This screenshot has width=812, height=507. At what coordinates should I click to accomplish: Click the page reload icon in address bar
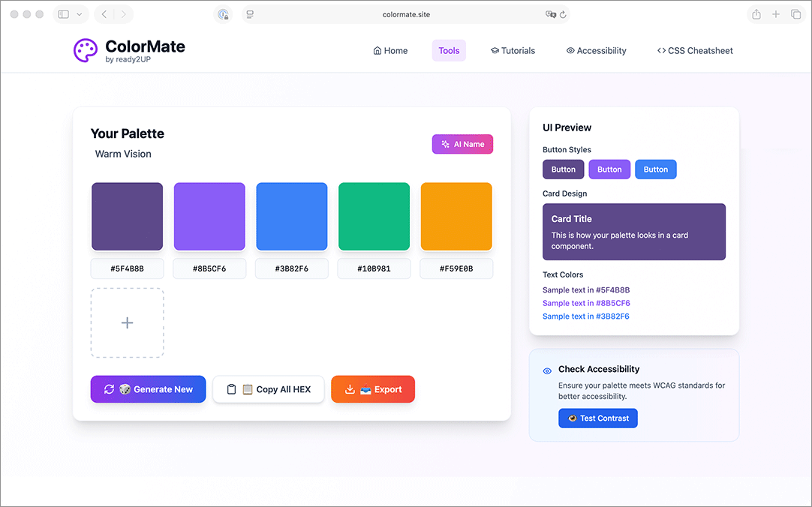(x=563, y=14)
